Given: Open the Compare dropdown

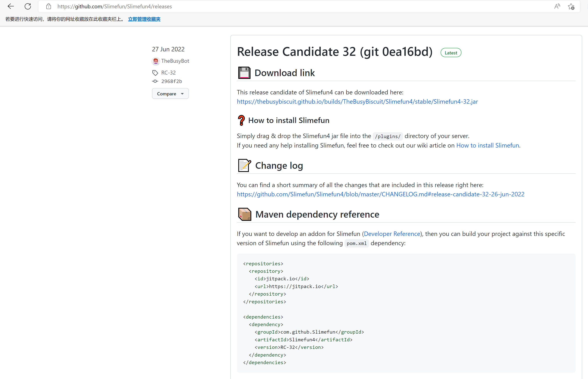Looking at the screenshot, I should [170, 93].
